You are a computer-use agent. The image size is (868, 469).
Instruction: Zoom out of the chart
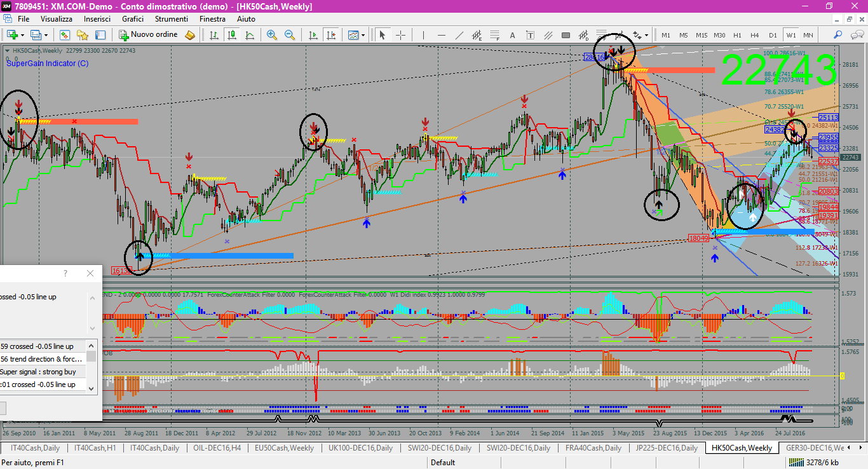[x=289, y=34]
